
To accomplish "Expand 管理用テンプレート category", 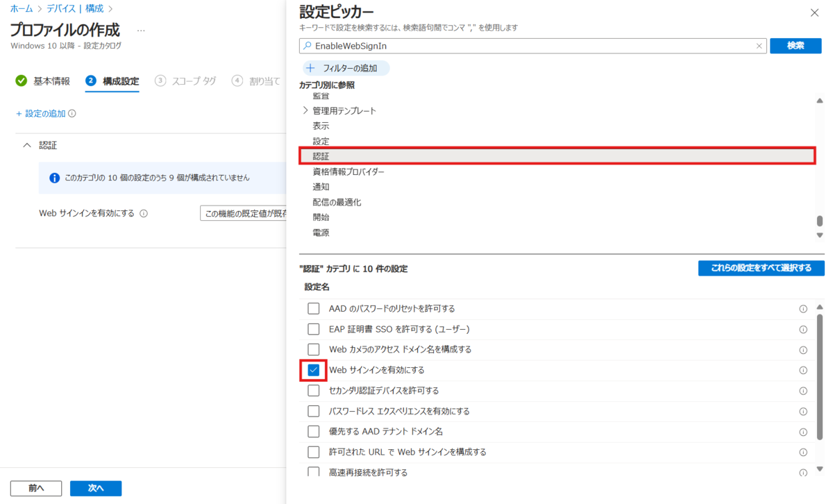I will click(305, 110).
